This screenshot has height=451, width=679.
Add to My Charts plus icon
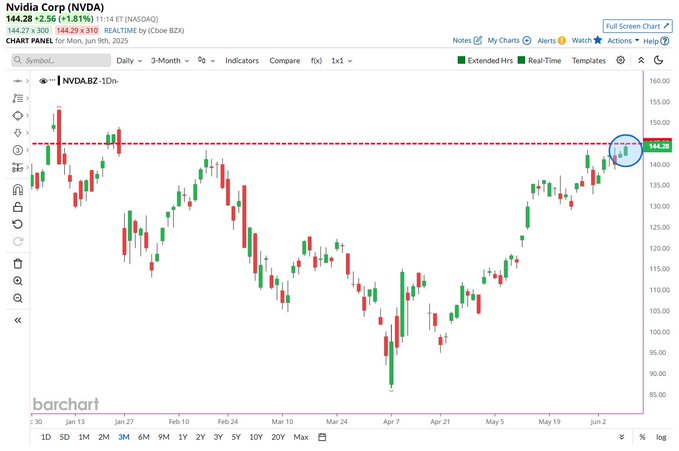click(x=527, y=40)
